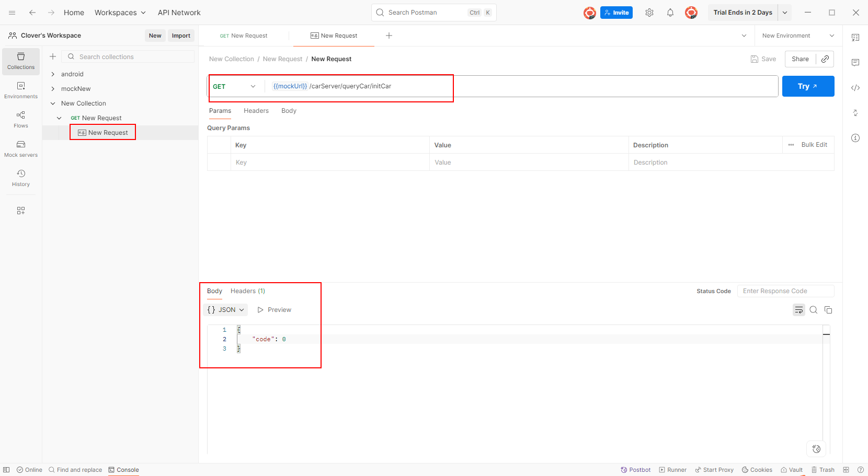Open the hamburger main menu
Image resolution: width=868 pixels, height=476 pixels.
pyautogui.click(x=12, y=13)
